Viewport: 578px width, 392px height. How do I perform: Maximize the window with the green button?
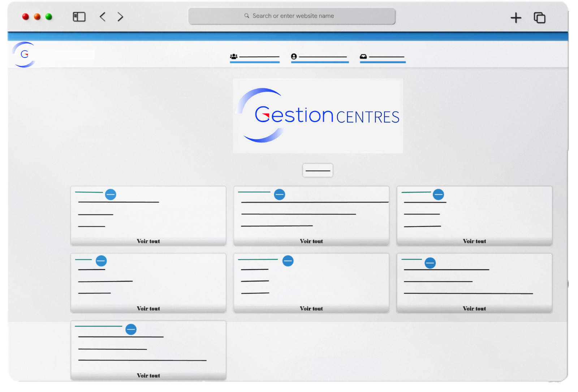[x=49, y=17]
